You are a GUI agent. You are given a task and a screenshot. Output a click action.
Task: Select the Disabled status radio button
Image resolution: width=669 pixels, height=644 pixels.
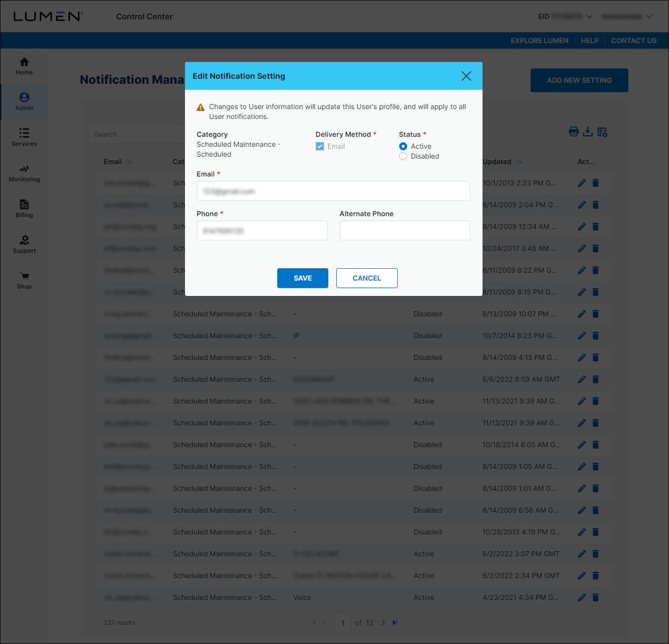(403, 156)
